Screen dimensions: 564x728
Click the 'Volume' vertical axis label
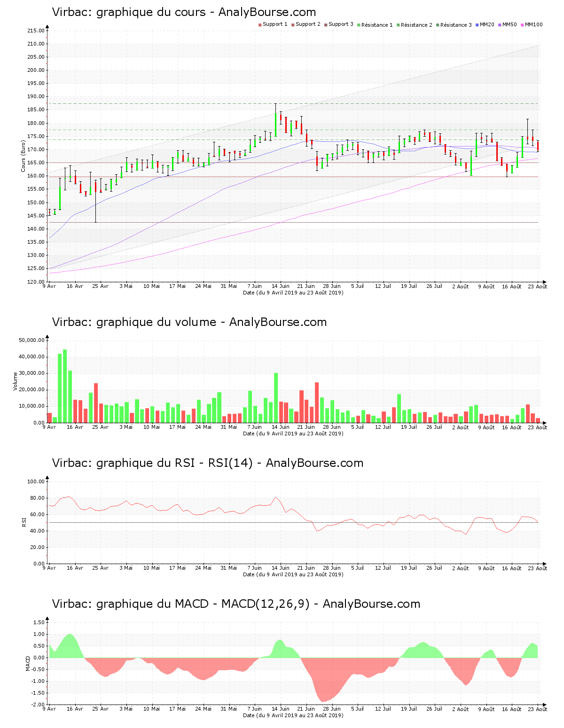click(15, 381)
